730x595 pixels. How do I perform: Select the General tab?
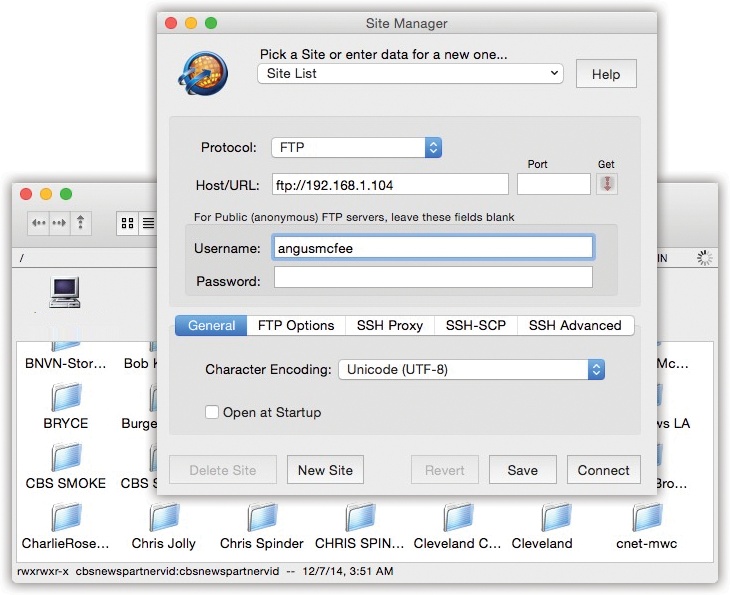pyautogui.click(x=211, y=325)
